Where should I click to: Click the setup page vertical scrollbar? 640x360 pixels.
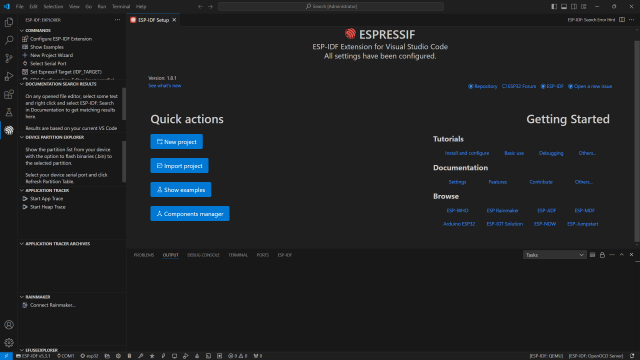point(637,141)
